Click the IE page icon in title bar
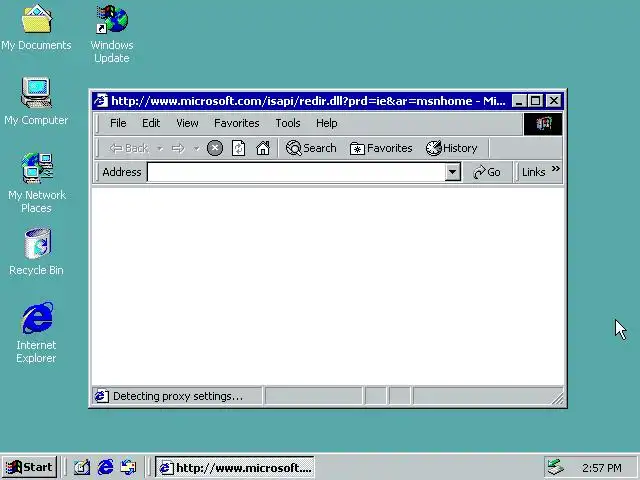Screen dimensions: 640x480 click(100, 100)
